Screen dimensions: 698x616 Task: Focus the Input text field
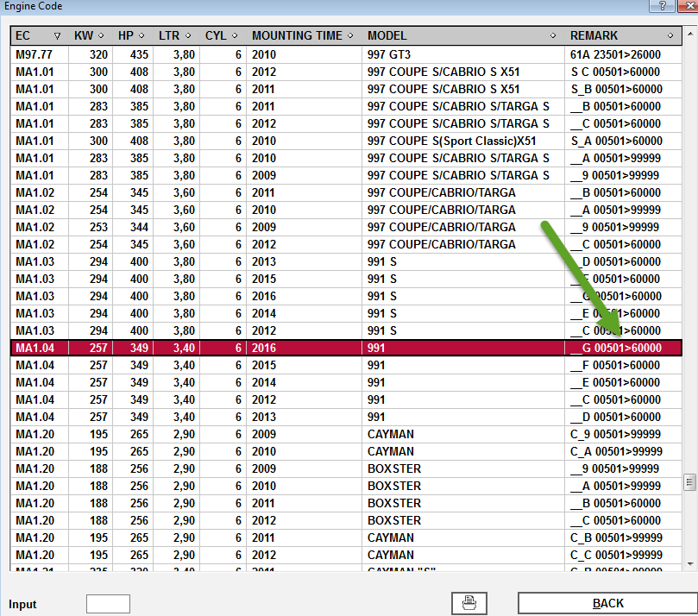point(108,604)
